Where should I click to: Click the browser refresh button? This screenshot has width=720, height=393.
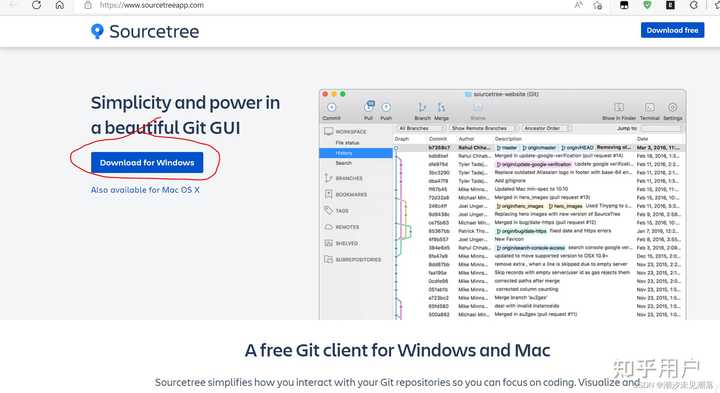[x=36, y=5]
